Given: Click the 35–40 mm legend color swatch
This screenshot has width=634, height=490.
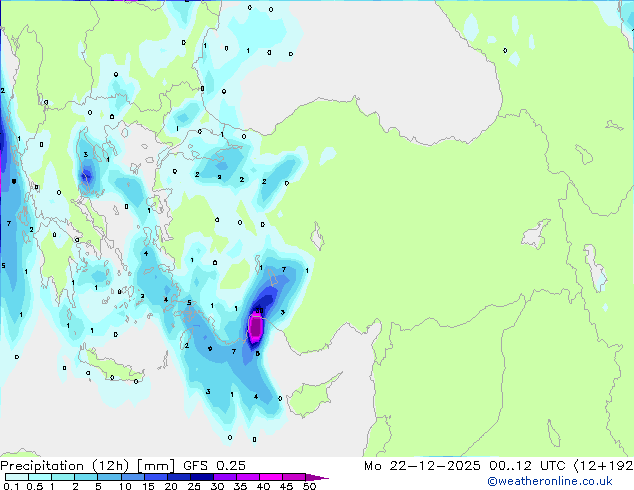Looking at the screenshot, I should point(247,477).
